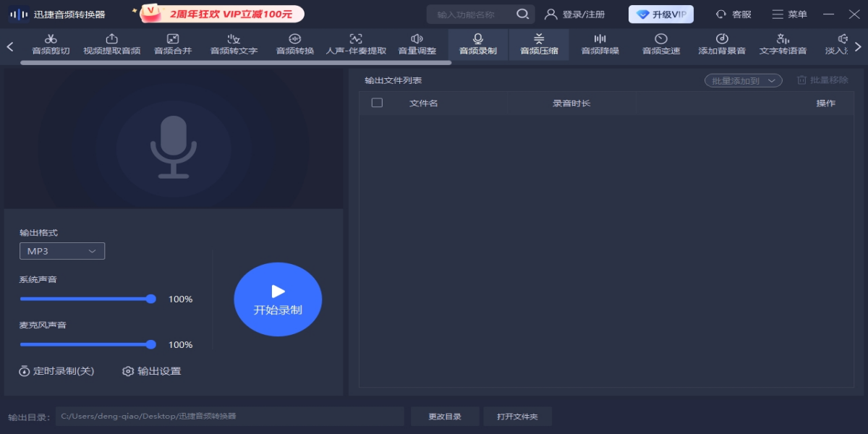
Task: Click the 更改目录 button
Action: click(x=444, y=417)
